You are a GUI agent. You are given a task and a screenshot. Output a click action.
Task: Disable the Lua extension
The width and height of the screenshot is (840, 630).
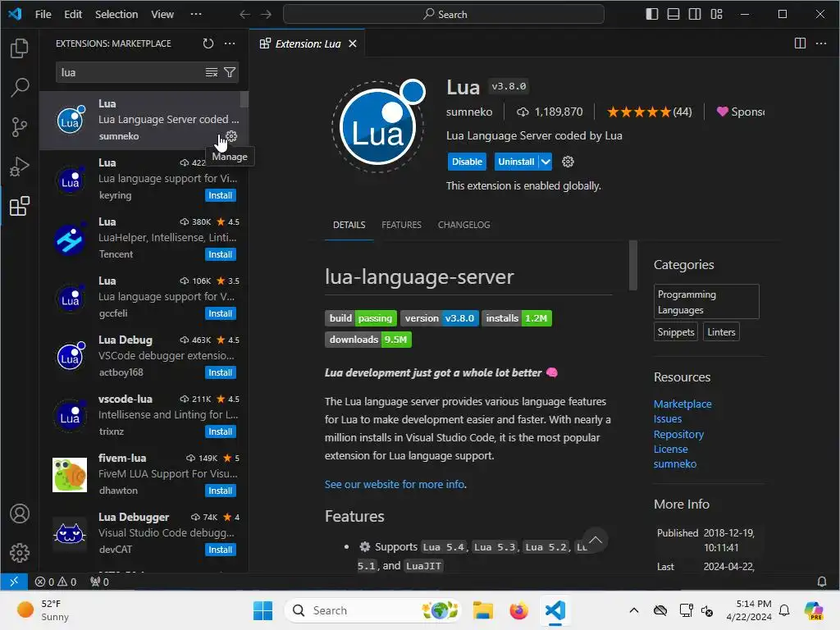pyautogui.click(x=467, y=162)
